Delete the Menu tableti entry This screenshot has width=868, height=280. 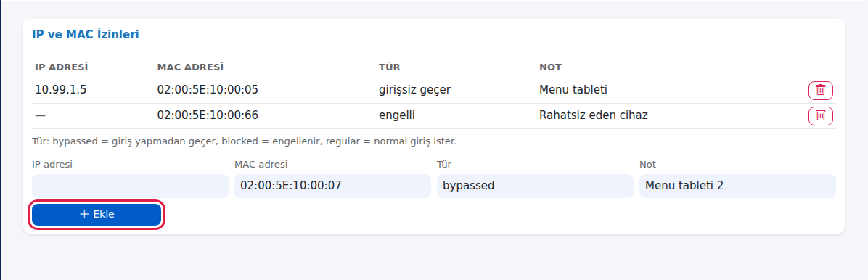[820, 90]
